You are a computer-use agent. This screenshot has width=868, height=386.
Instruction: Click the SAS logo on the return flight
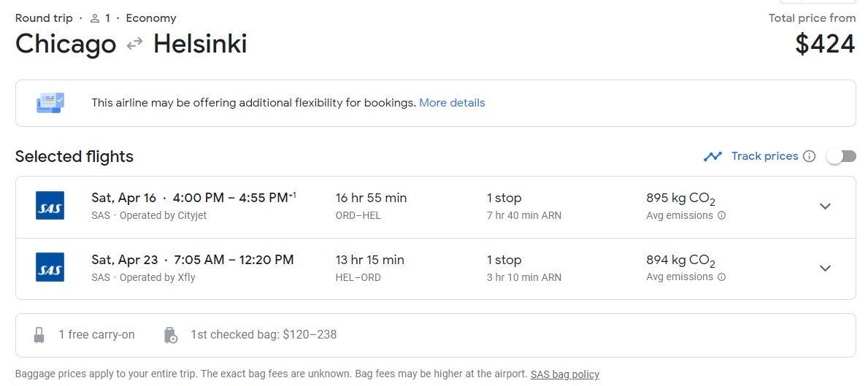tap(50, 267)
